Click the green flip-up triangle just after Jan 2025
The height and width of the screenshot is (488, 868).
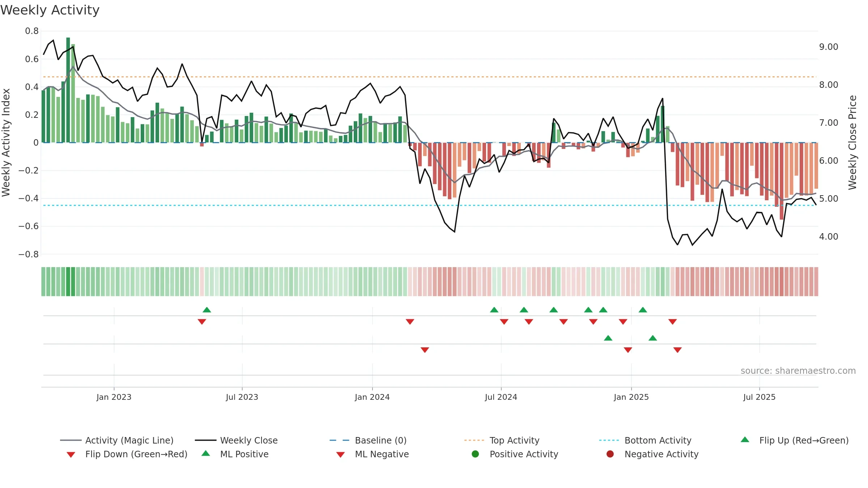pos(643,310)
